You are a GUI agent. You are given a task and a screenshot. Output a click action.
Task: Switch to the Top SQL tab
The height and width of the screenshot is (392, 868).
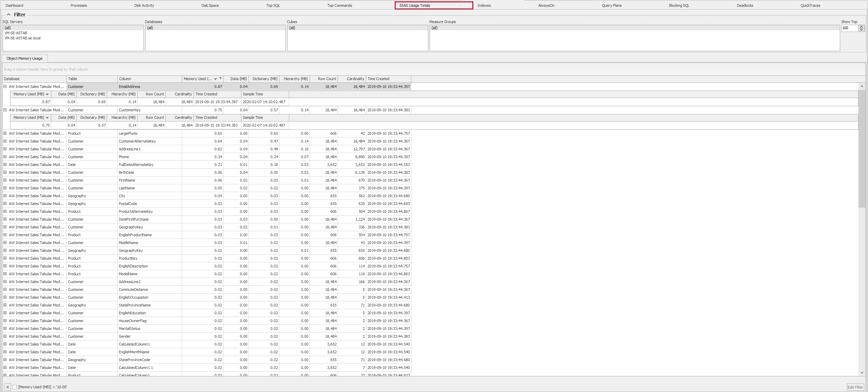pyautogui.click(x=273, y=5)
